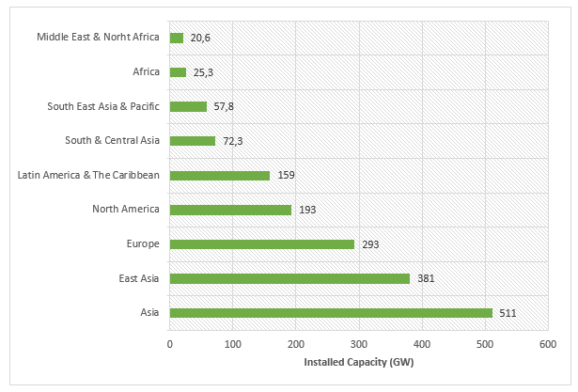
Task: Select the Africa category label
Action: coord(146,71)
